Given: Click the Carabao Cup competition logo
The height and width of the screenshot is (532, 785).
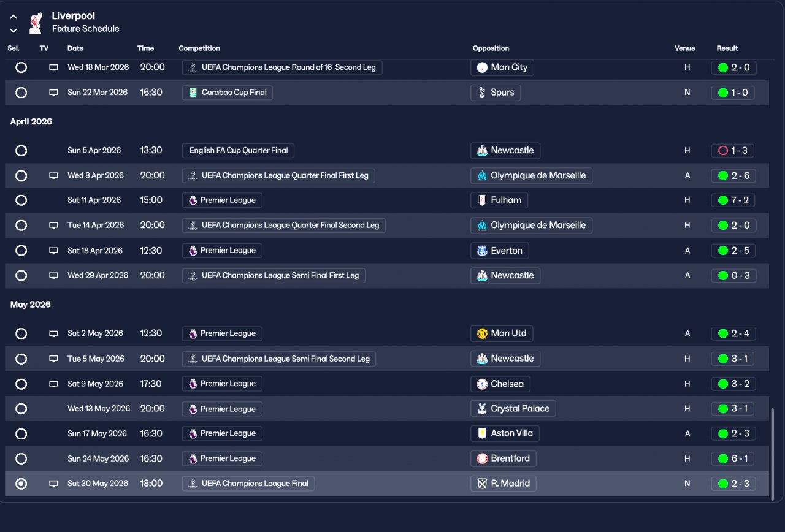Looking at the screenshot, I should (x=193, y=93).
